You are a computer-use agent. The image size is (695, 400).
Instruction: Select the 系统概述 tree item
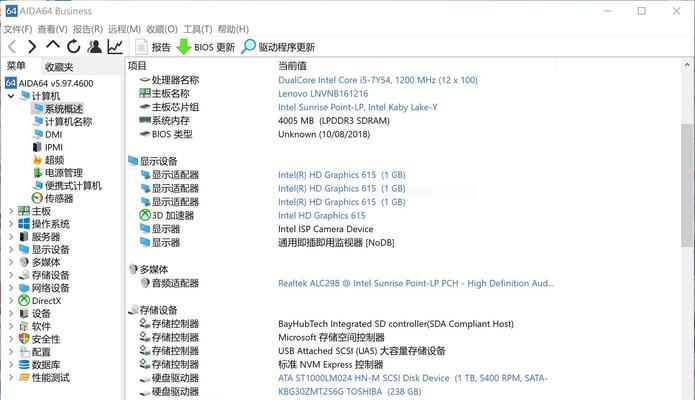[x=58, y=109]
